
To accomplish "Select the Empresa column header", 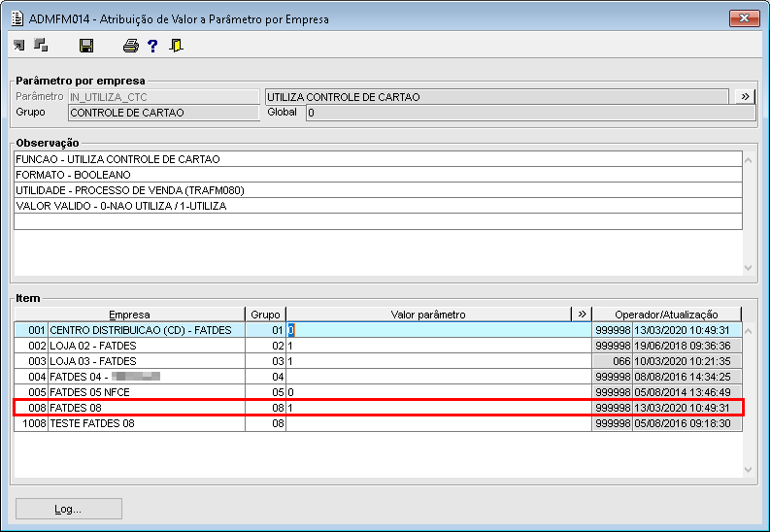I will point(130,315).
